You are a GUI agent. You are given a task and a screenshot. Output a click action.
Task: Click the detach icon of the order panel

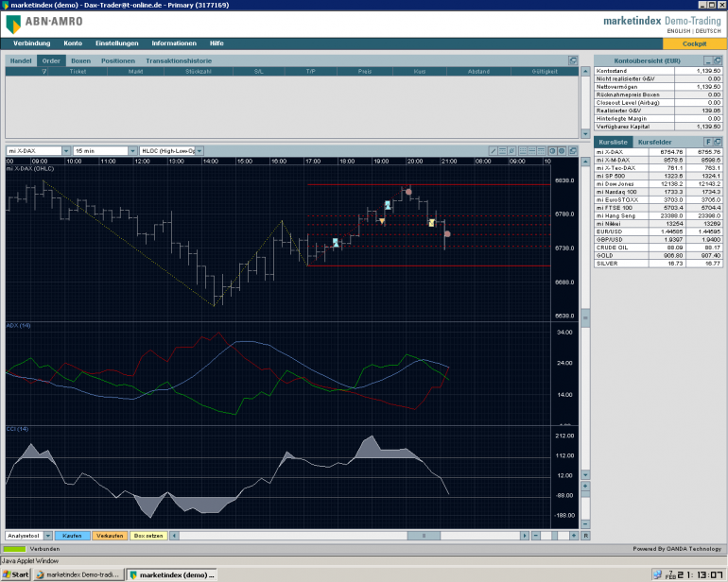point(573,60)
